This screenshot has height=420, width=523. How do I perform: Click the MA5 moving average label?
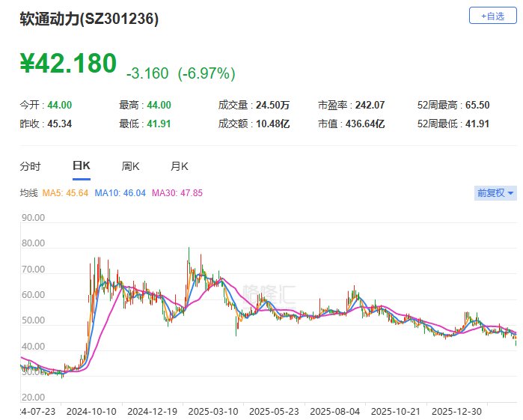coord(67,193)
